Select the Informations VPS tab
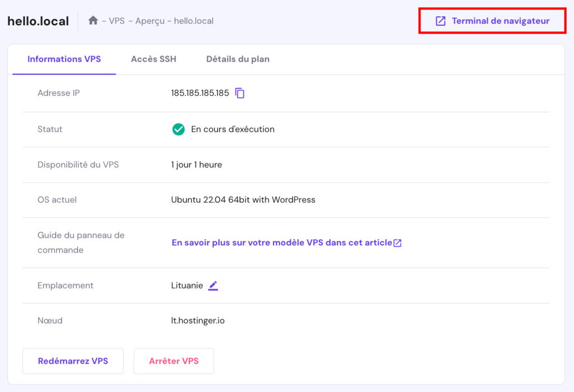 point(64,59)
